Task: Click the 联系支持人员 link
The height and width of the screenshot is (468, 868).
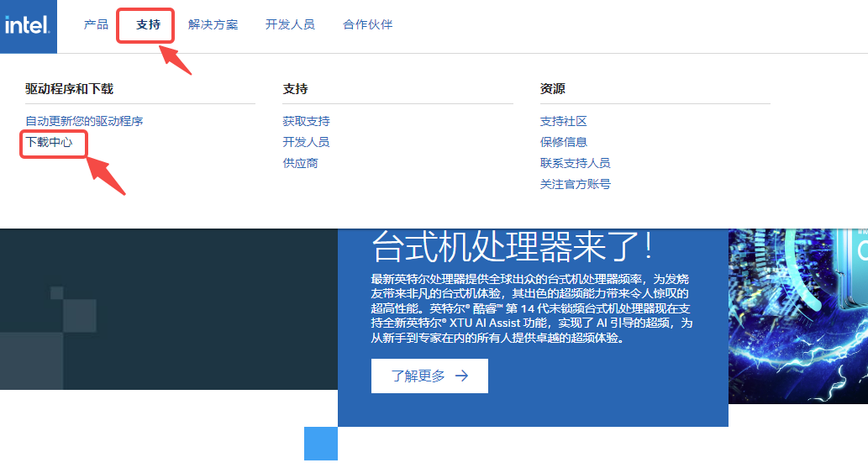Action: pos(575,164)
